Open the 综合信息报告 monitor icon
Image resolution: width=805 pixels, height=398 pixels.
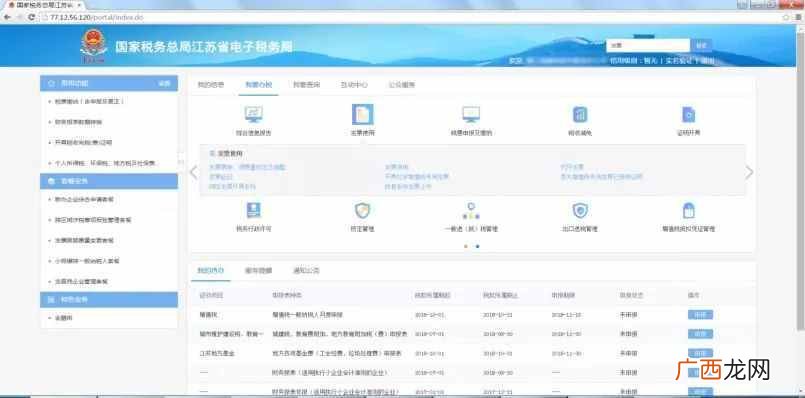(x=254, y=114)
